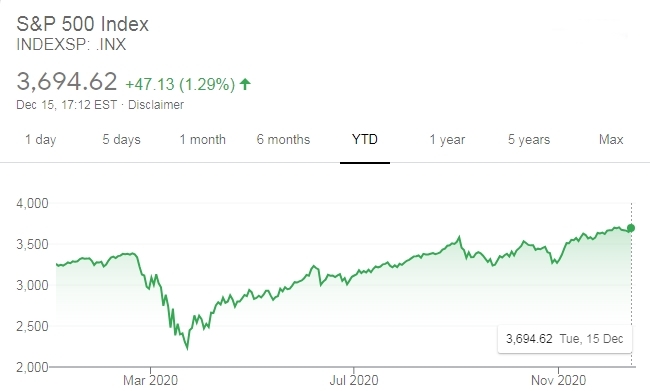The height and width of the screenshot is (391, 650).
Task: Open the 1 month chart view
Action: [203, 139]
